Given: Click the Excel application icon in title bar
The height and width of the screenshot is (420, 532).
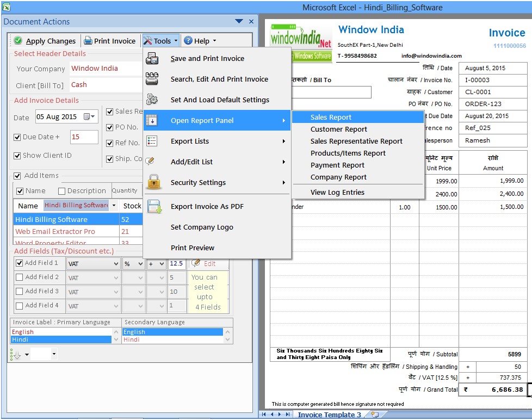Looking at the screenshot, I should tap(6, 7).
